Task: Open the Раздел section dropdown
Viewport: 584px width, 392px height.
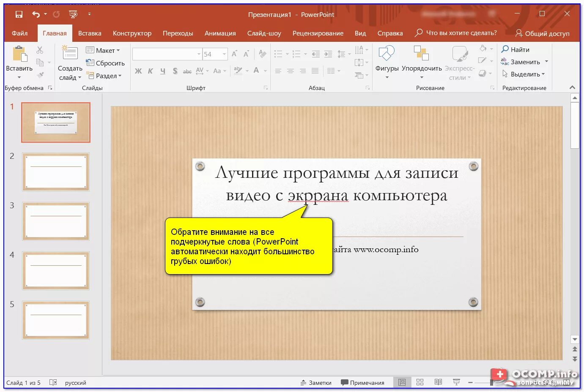Action: (x=104, y=76)
